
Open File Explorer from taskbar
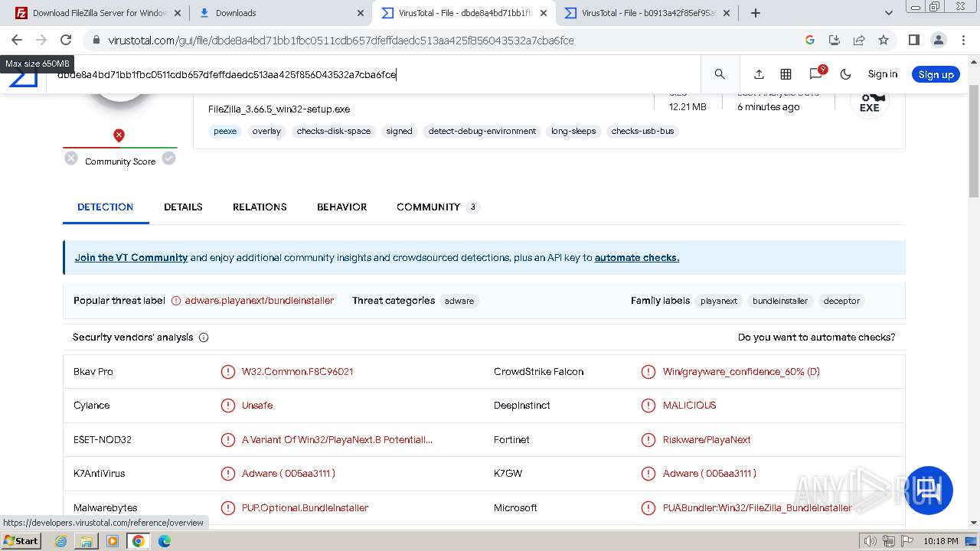(x=87, y=541)
